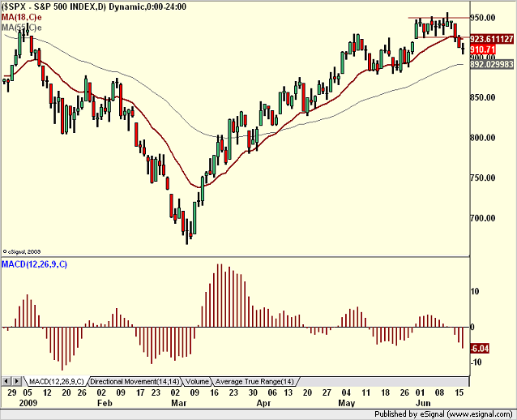Click the right scroll arrow beside study tabs

click(x=17, y=382)
